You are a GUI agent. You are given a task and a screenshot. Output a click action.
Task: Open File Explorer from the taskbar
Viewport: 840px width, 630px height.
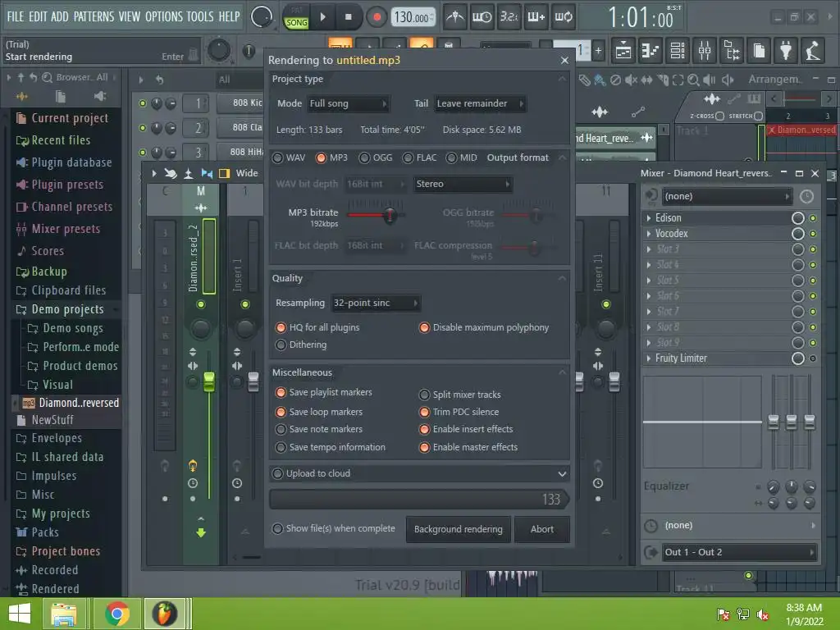tap(64, 614)
